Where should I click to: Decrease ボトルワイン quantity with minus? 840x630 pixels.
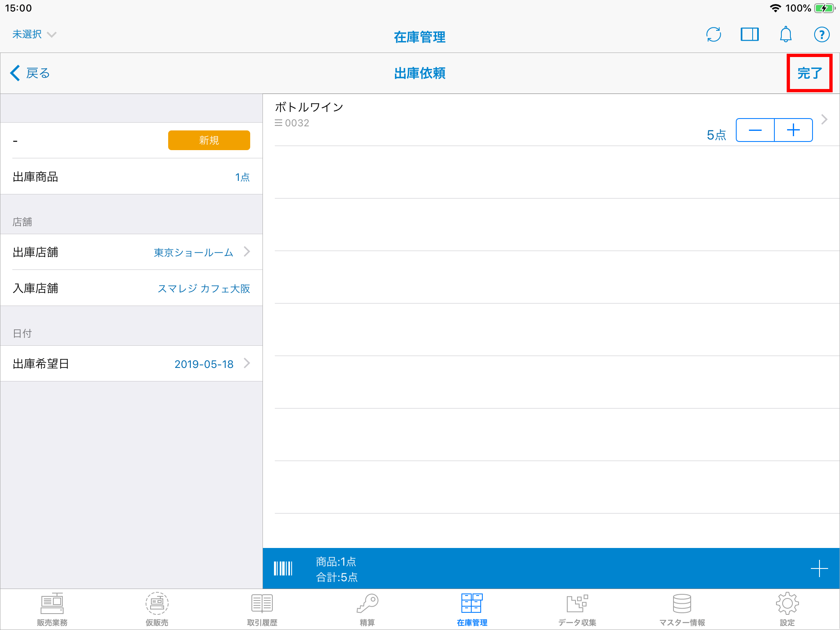tap(755, 130)
